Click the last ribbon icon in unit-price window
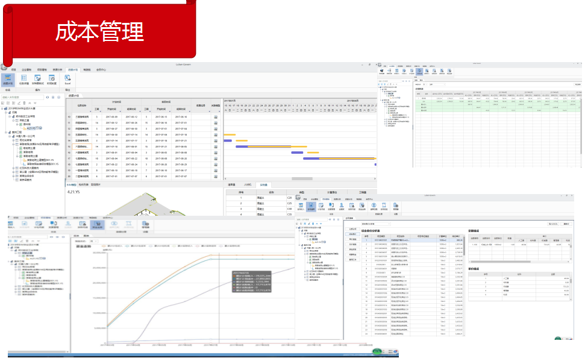The image size is (588, 364). tap(396, 207)
